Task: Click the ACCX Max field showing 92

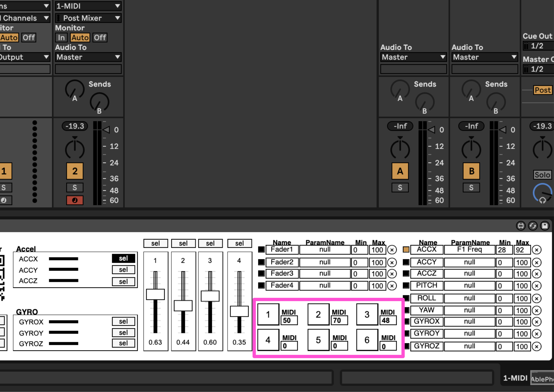Action: (x=522, y=250)
